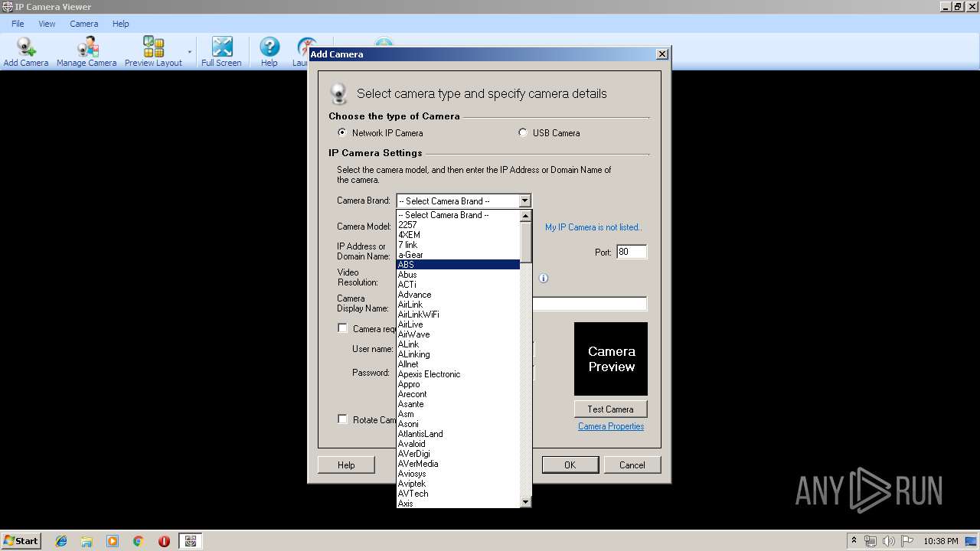The width and height of the screenshot is (980, 551).
Task: Choose AirWave in the brand list
Action: [458, 334]
